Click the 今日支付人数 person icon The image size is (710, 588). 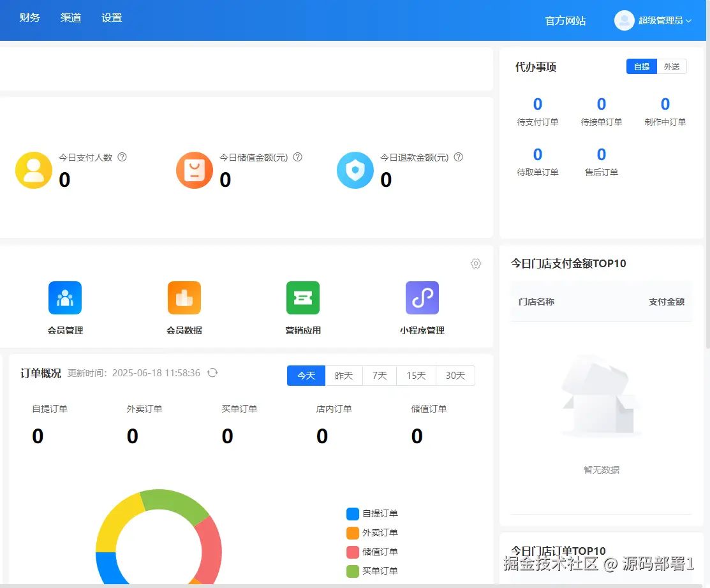34,170
